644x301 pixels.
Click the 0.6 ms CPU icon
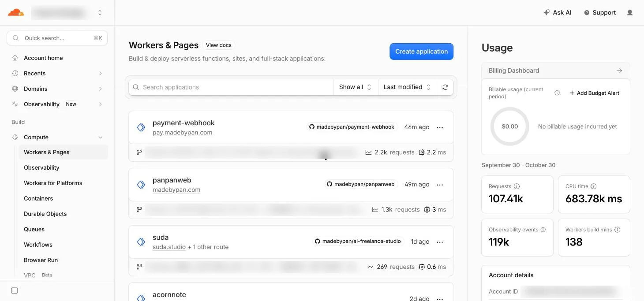tap(421, 267)
